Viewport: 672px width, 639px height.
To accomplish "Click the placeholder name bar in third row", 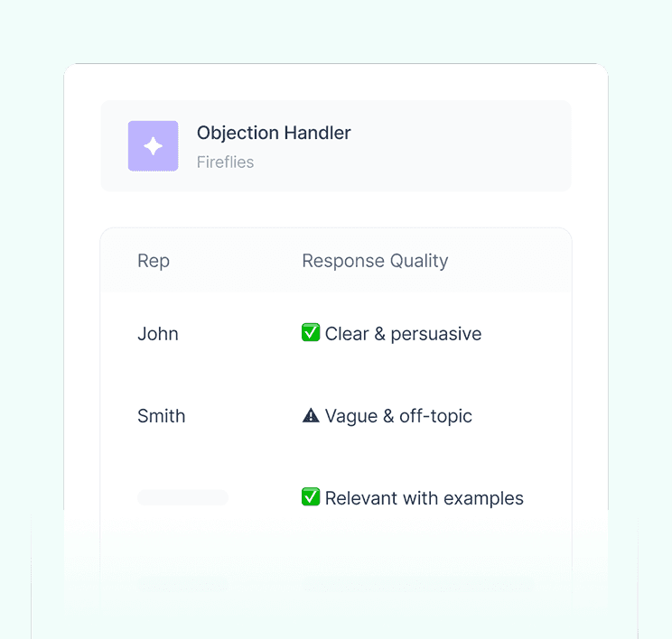I will pos(182,497).
